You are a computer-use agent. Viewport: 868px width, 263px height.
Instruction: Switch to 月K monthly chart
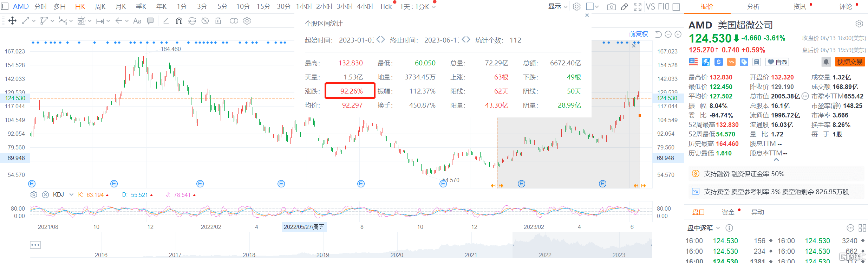[121, 6]
